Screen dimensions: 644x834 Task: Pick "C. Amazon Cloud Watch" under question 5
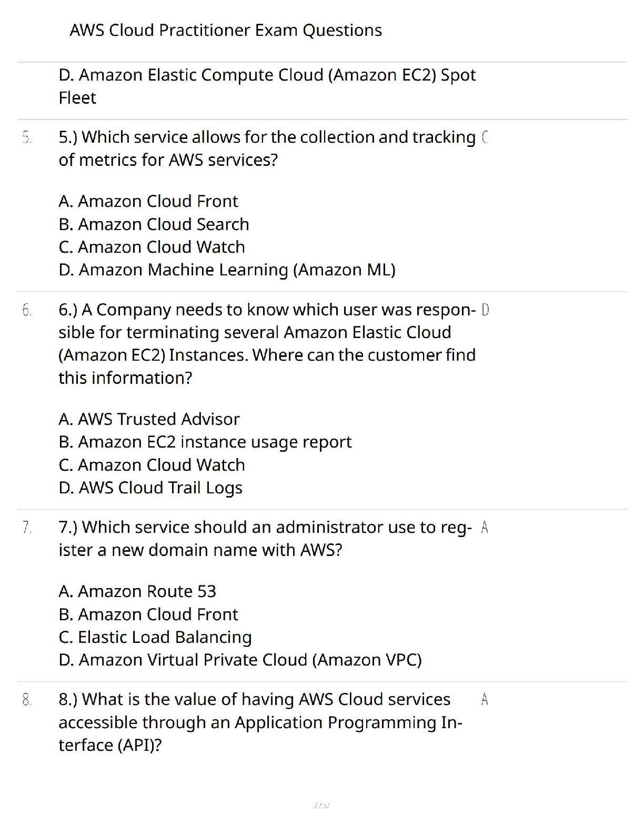pyautogui.click(x=152, y=247)
